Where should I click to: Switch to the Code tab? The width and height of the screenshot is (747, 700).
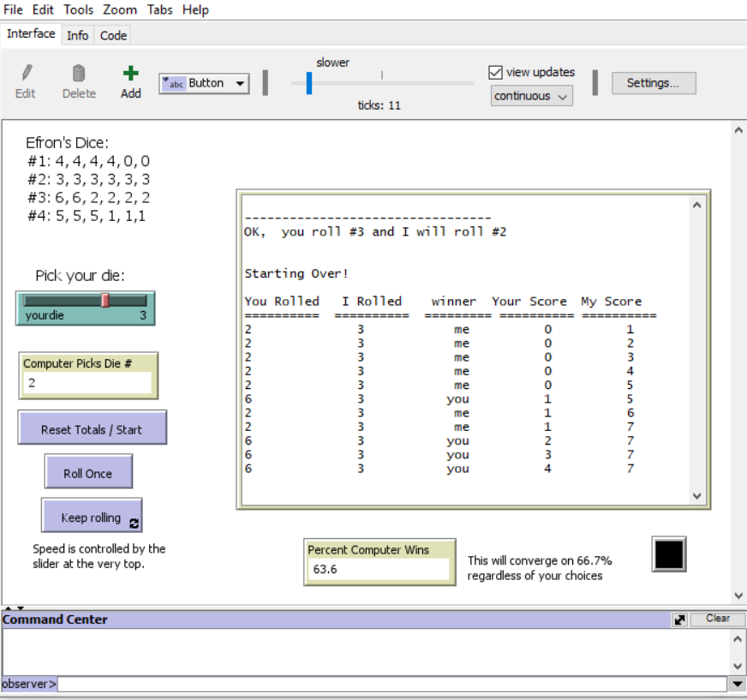[113, 35]
